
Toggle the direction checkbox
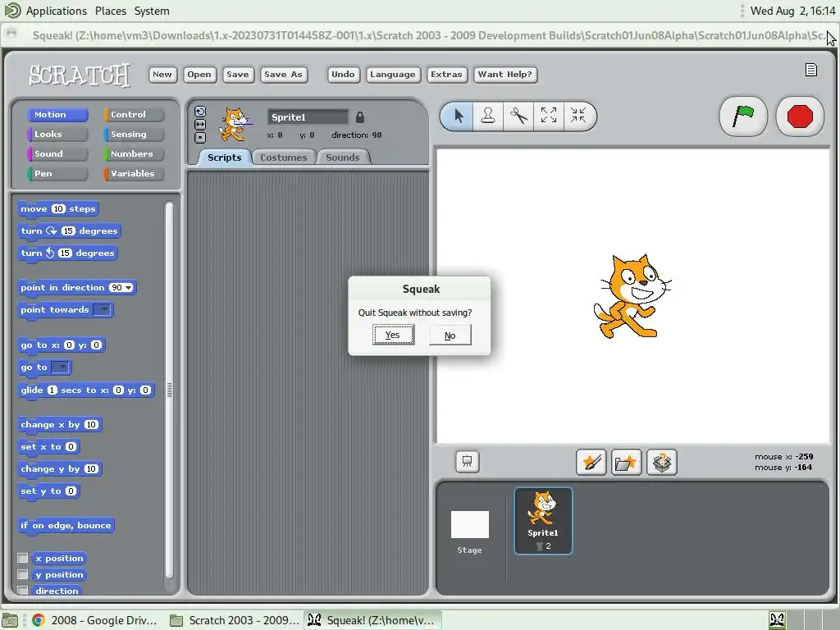[x=22, y=591]
